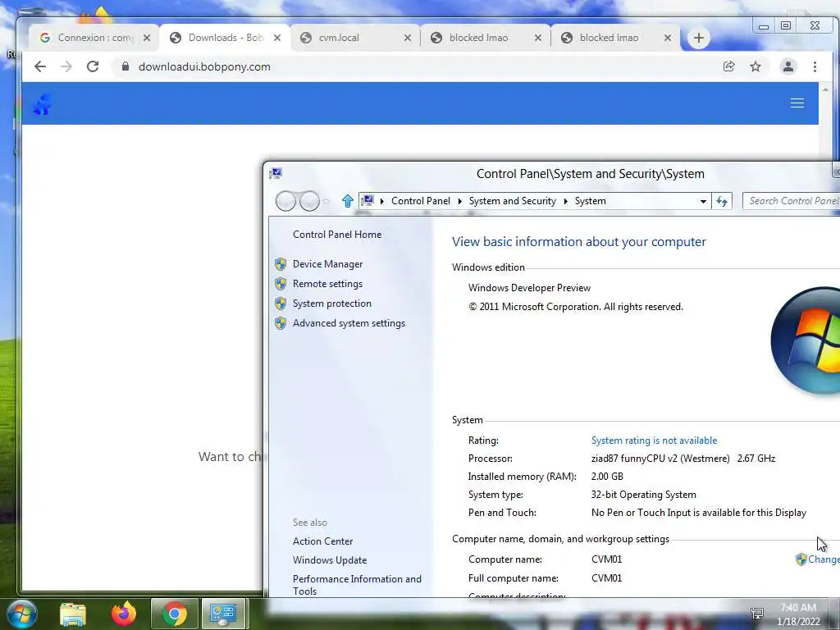Screen dimensions: 840x630
Task: Click the Control Panel breadcrumb
Action: (x=421, y=201)
